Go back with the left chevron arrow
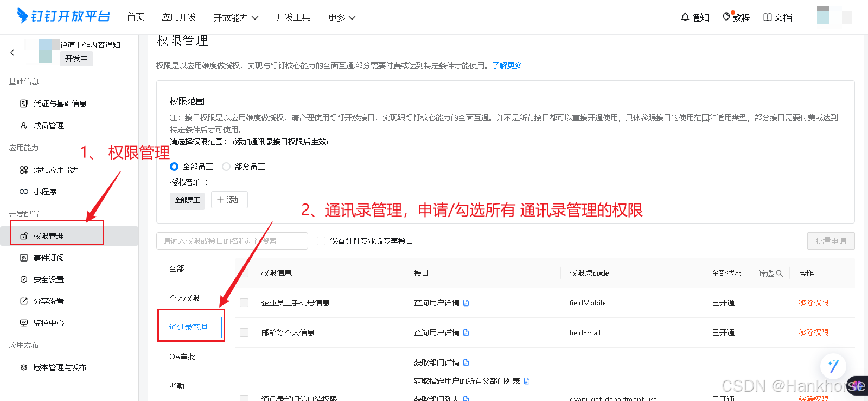Viewport: 868px width, 401px height. click(12, 53)
